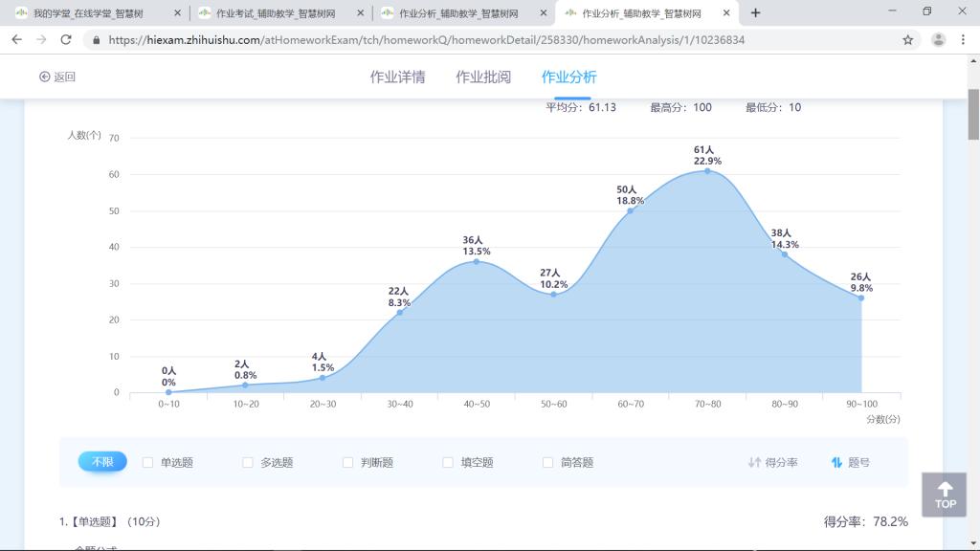980x551 pixels.
Task: Click the TOP scroll-to-top button
Action: coord(944,495)
